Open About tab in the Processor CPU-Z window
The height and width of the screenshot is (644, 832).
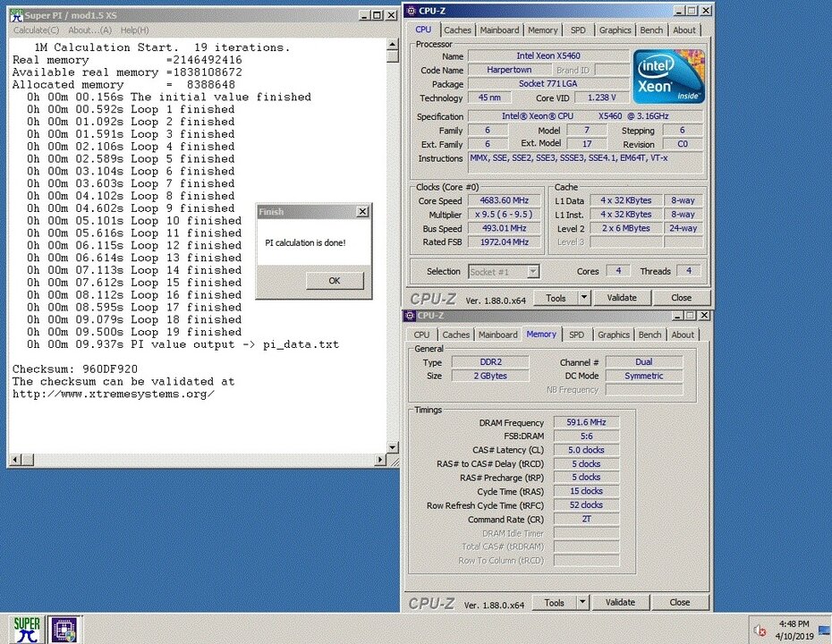[x=684, y=30]
